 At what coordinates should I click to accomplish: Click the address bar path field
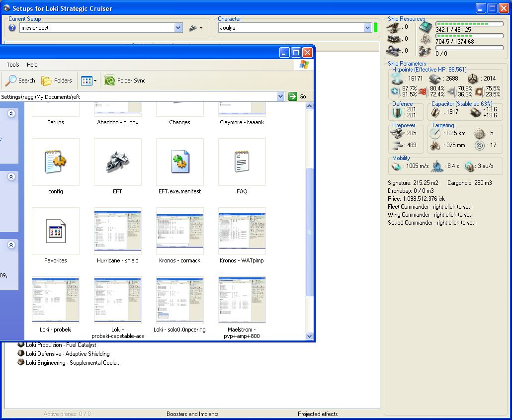[x=138, y=96]
